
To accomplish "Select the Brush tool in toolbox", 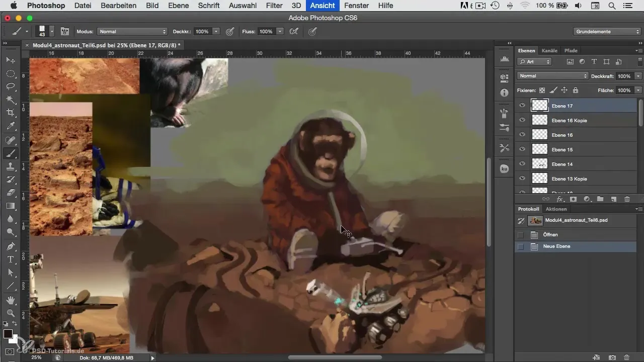I will point(11,154).
